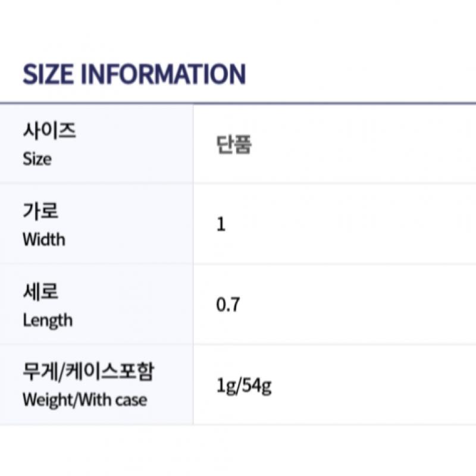476x476 pixels.
Task: Select the 1g weight value
Action: point(226,387)
